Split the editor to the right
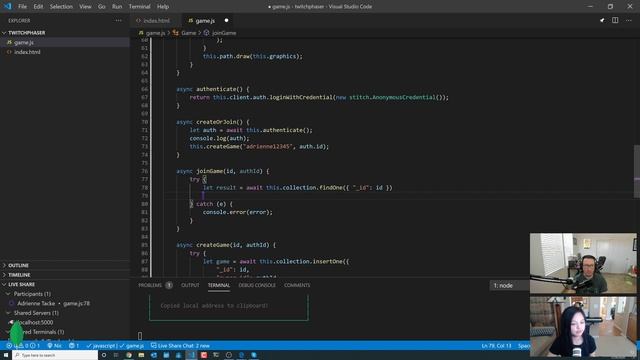The image size is (640, 360). click(x=615, y=20)
